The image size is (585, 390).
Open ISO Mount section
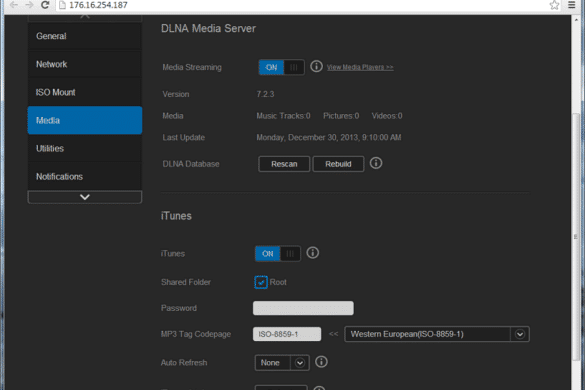[85, 92]
